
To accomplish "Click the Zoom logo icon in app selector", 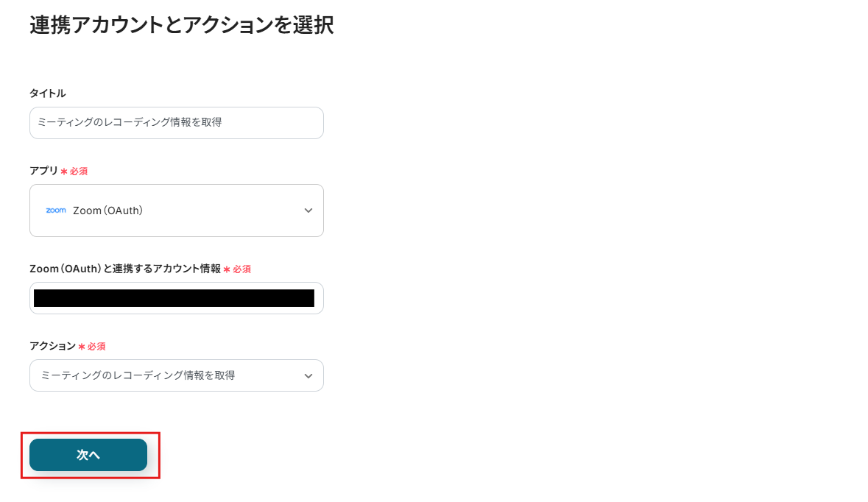I will pyautogui.click(x=56, y=211).
